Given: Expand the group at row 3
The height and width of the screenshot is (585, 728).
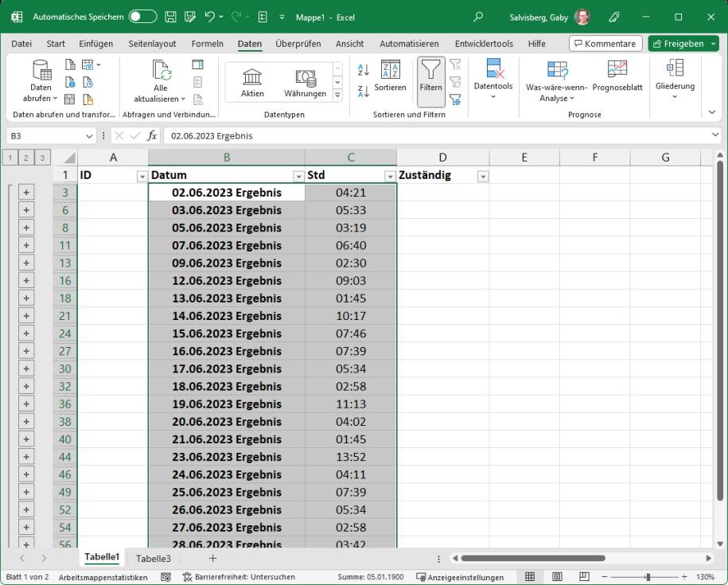Looking at the screenshot, I should 26,193.
